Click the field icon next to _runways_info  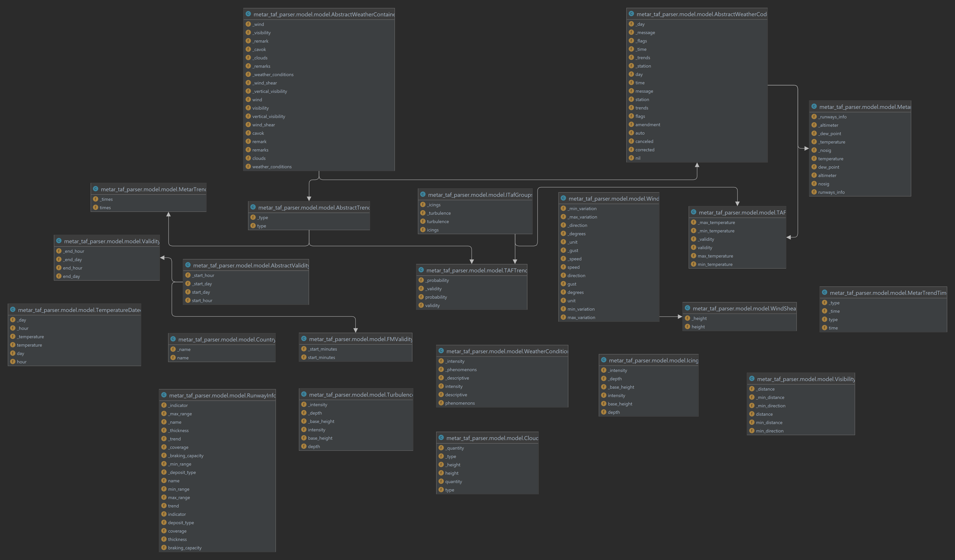click(814, 117)
